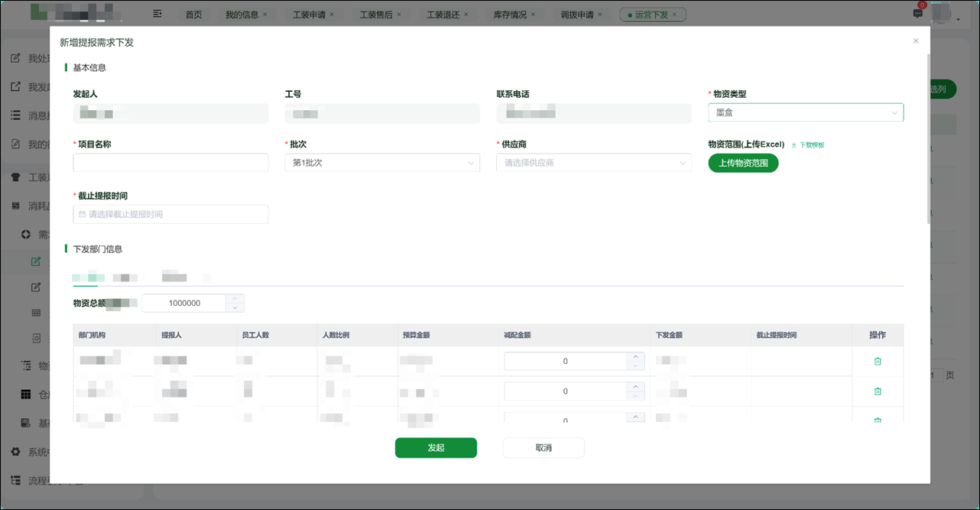The image size is (980, 510).
Task: Increase first row 减配金额 with up arrow
Action: pyautogui.click(x=634, y=356)
